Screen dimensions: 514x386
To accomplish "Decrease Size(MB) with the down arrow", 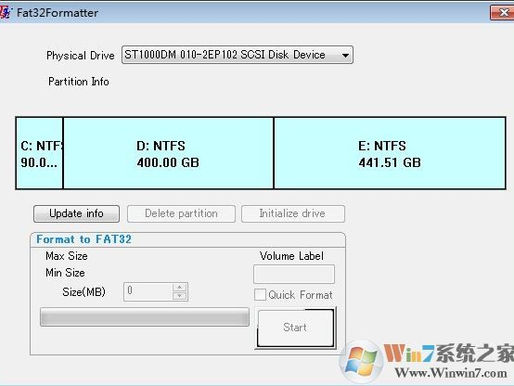I will [x=180, y=296].
